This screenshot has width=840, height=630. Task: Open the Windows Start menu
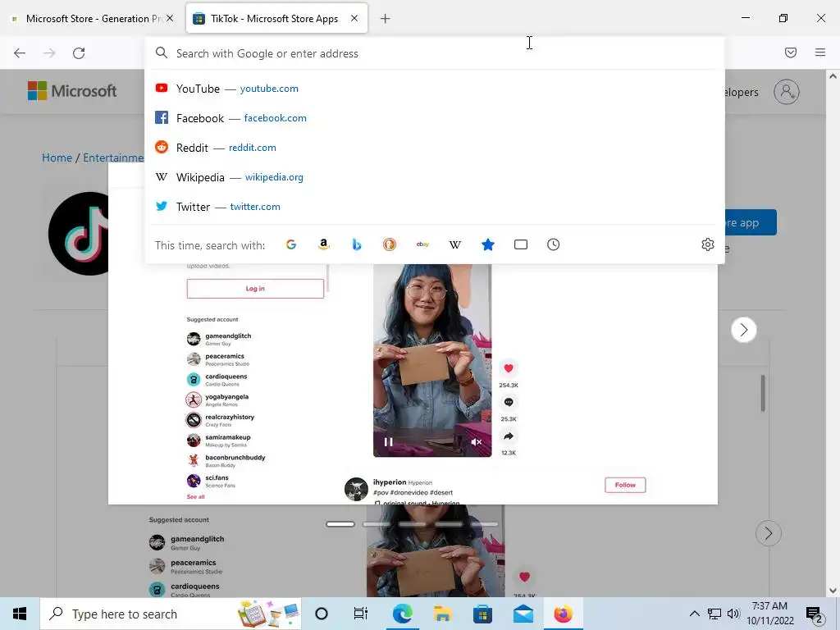click(x=20, y=614)
